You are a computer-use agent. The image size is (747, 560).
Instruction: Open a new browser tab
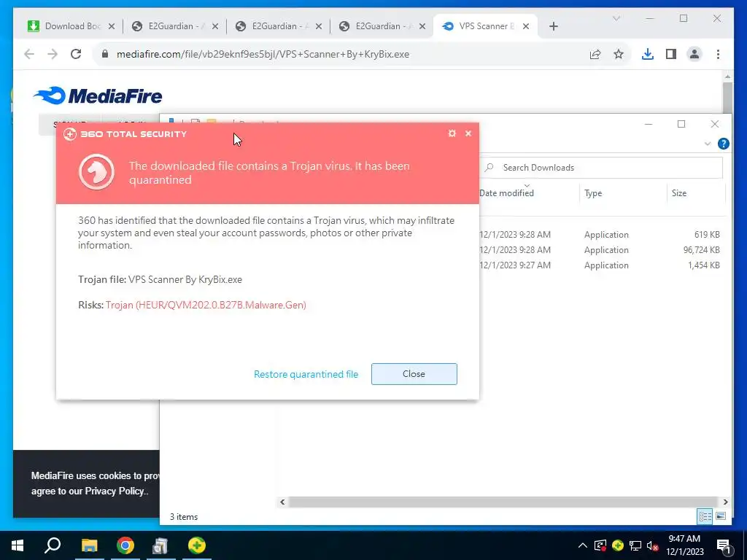[x=554, y=26]
